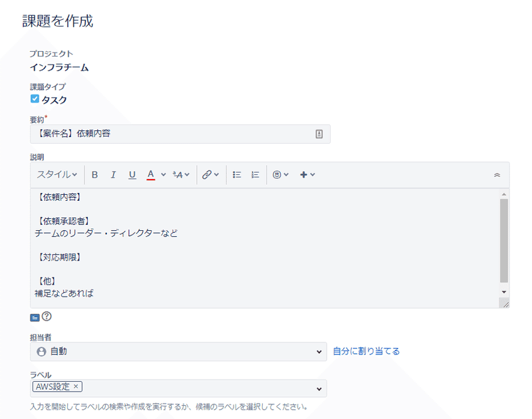Open the ラベル labels dropdown arrow
The width and height of the screenshot is (532, 419).
319,389
